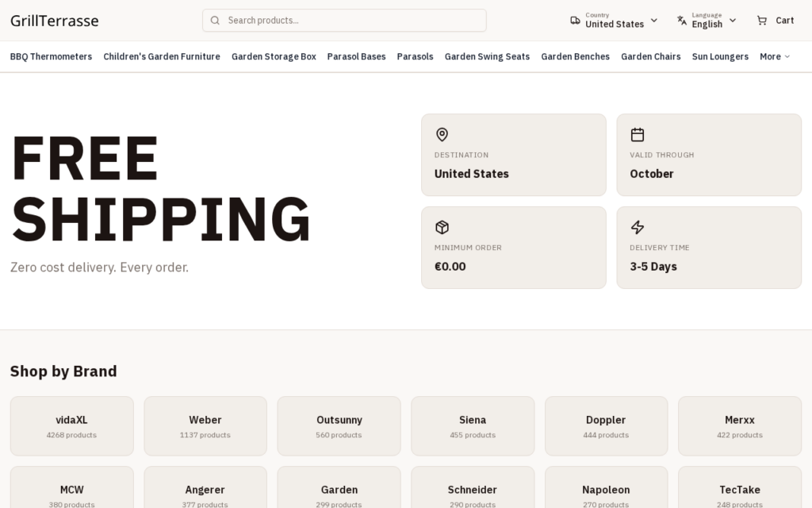The width and height of the screenshot is (812, 508).
Task: Open the Weber brand card
Action: coord(205,426)
